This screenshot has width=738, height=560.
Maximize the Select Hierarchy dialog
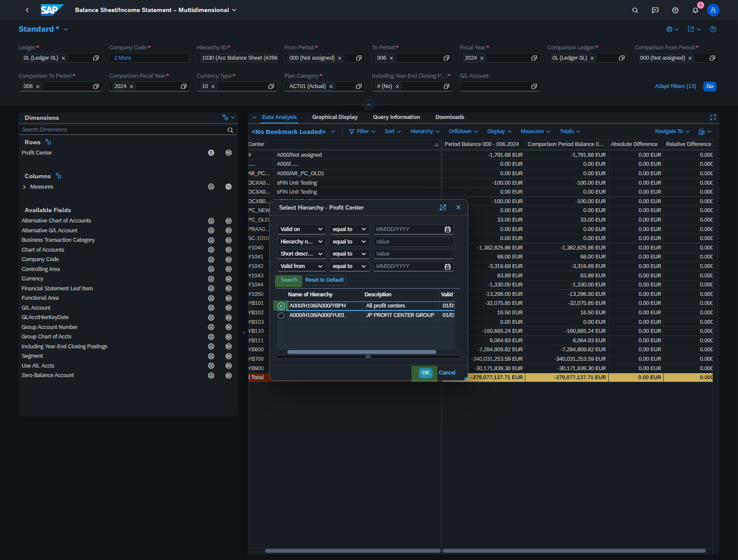(x=443, y=207)
